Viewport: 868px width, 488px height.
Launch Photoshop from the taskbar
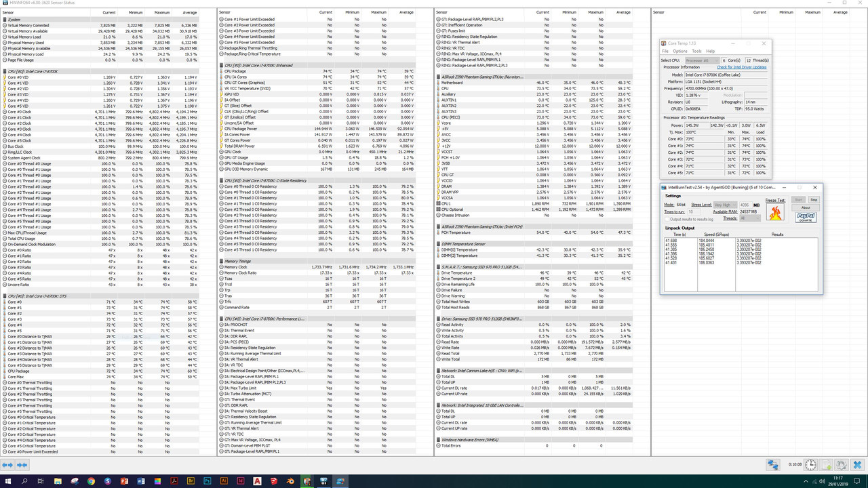[208, 482]
